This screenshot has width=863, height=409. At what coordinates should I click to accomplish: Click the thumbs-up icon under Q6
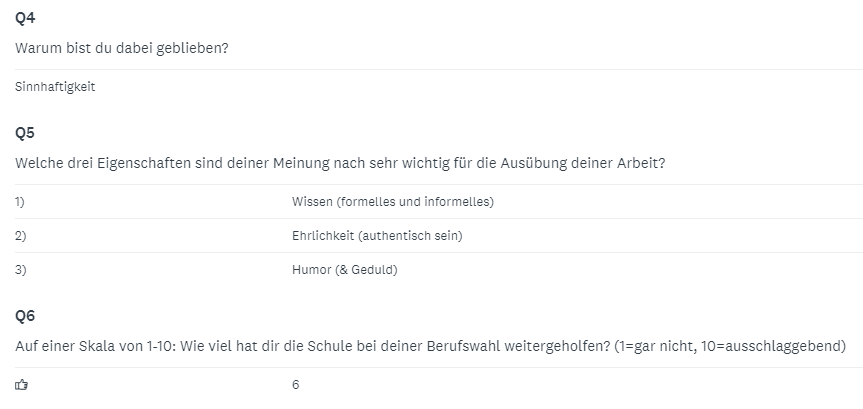[22, 385]
